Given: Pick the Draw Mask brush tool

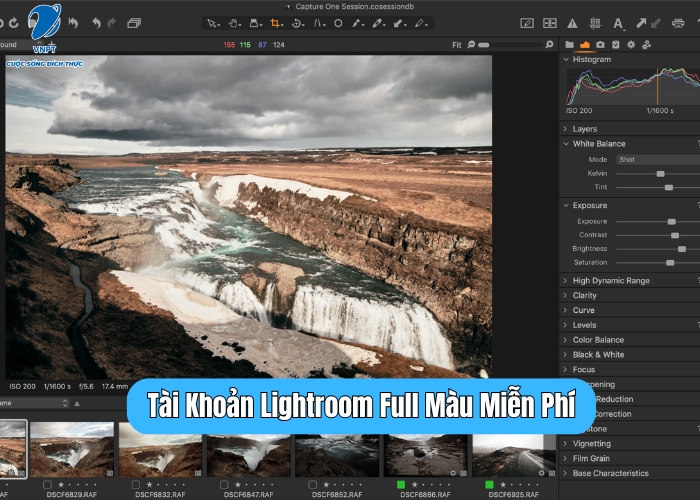Looking at the screenshot, I should 357,23.
